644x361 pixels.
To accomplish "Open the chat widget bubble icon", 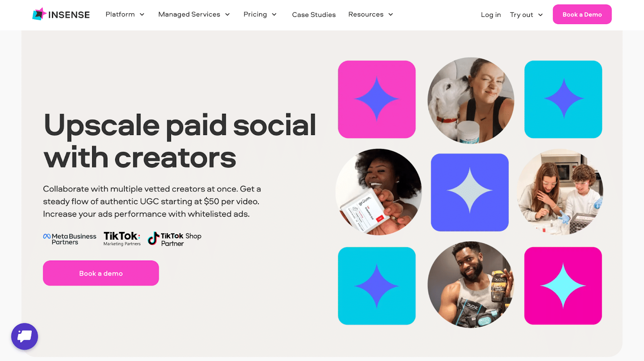I will [x=25, y=336].
